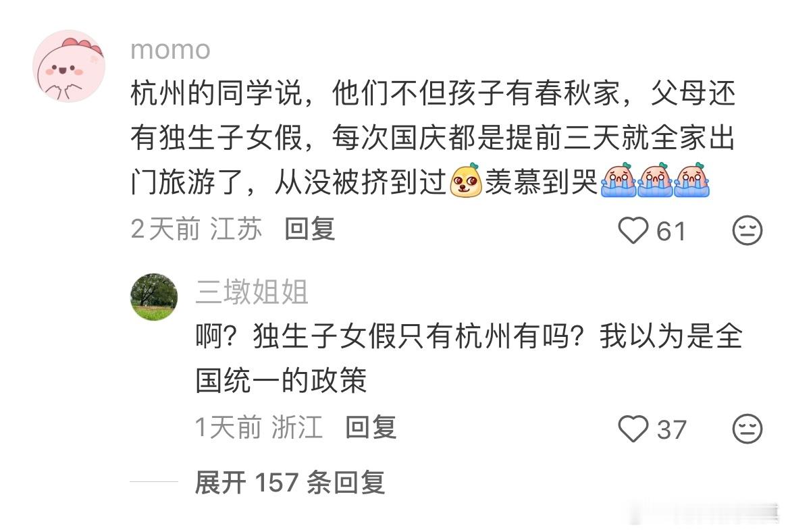Reply to 三墩姐姐's comment via 回复

click(371, 427)
